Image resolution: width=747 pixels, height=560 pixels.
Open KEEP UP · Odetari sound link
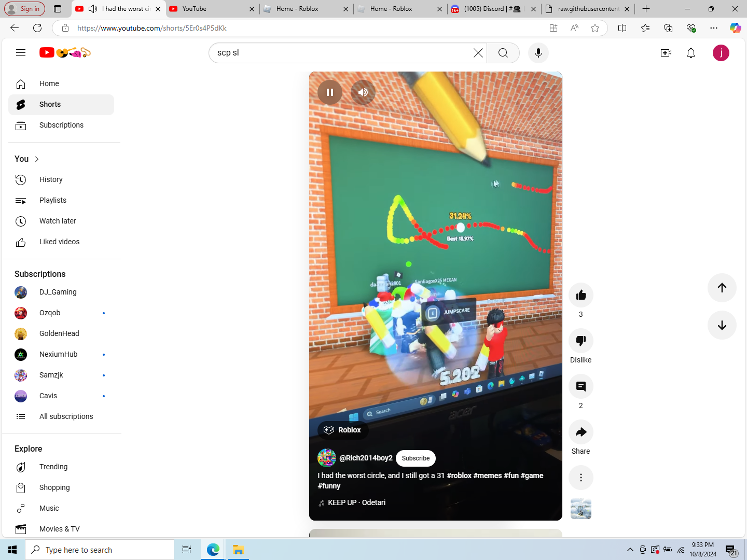[356, 502]
